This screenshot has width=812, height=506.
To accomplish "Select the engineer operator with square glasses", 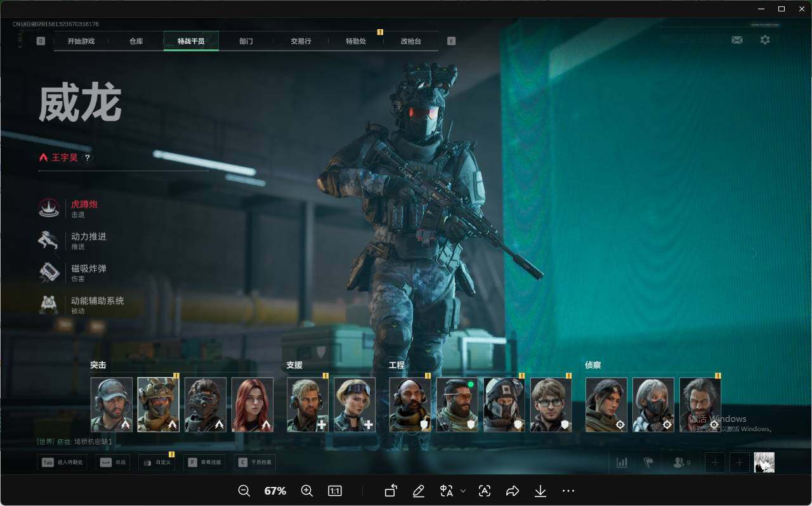I will point(551,405).
